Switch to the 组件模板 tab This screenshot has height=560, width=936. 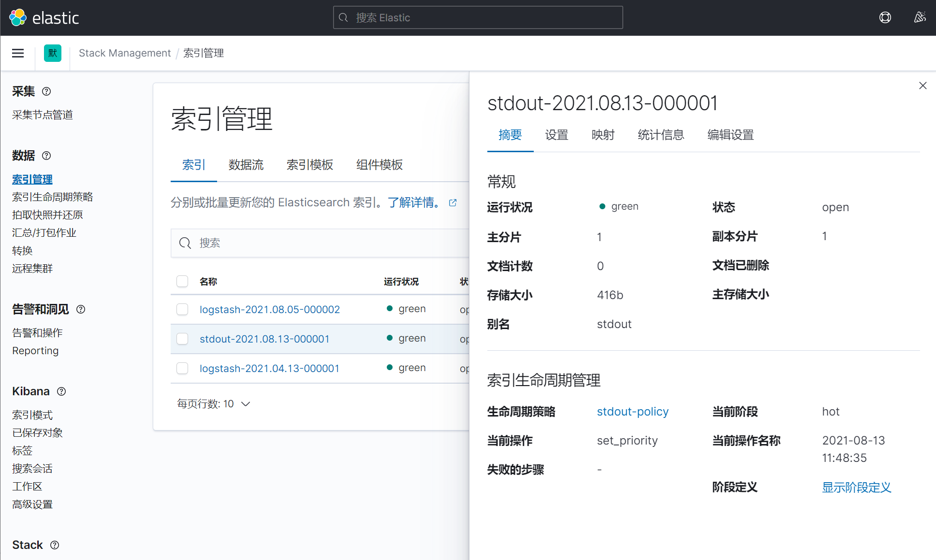(380, 165)
